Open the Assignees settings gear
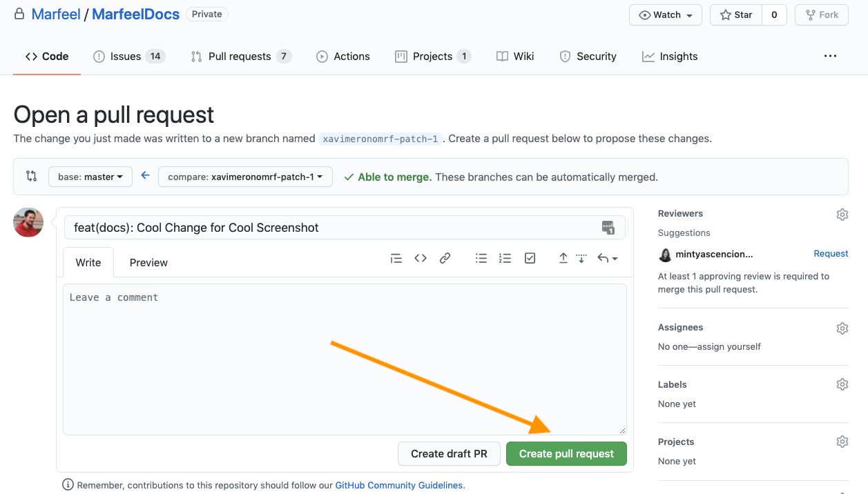This screenshot has width=868, height=494. tap(842, 328)
